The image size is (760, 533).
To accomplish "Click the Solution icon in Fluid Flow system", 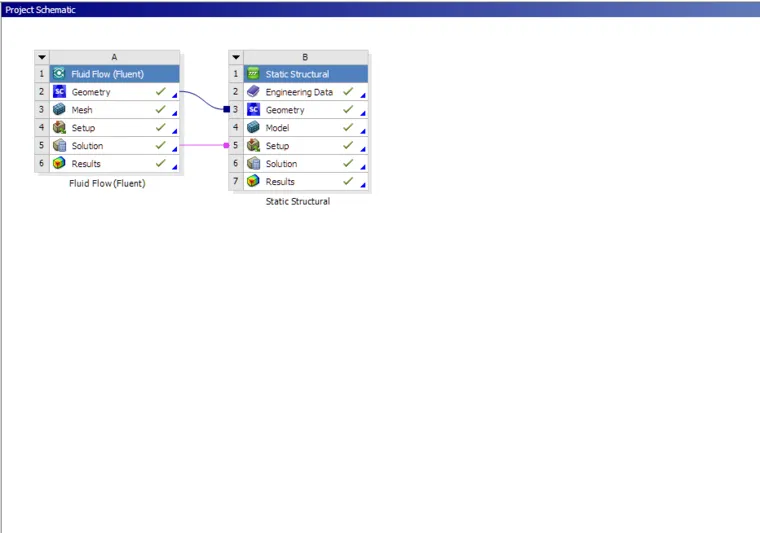I will coord(59,145).
